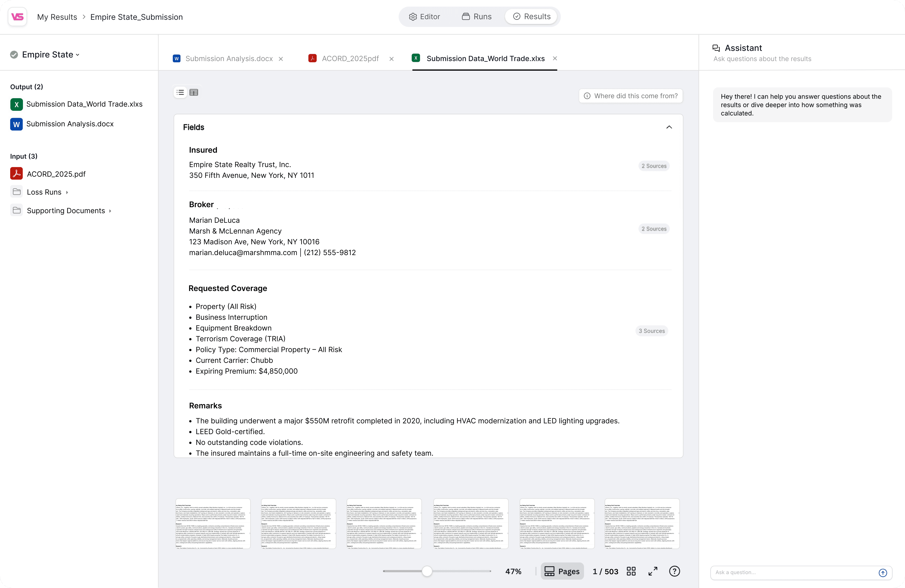Click the 3 Sources badge
905x588 pixels.
pos(651,331)
